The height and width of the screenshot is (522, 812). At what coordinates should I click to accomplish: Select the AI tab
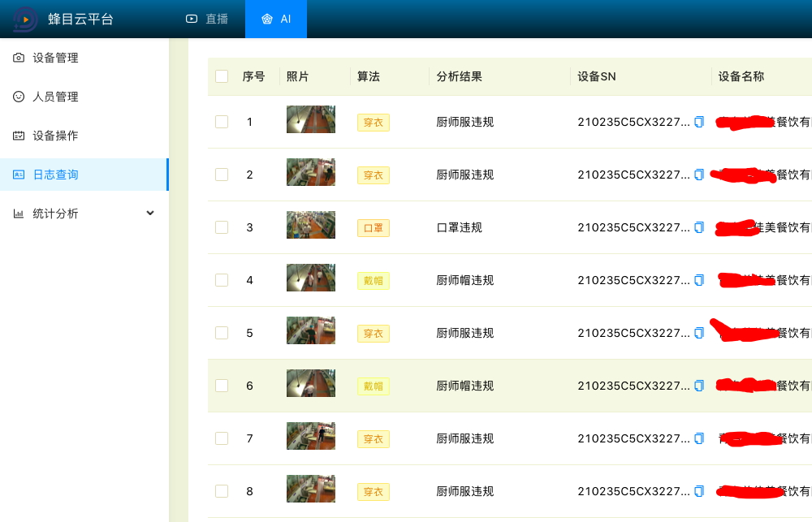(275, 19)
